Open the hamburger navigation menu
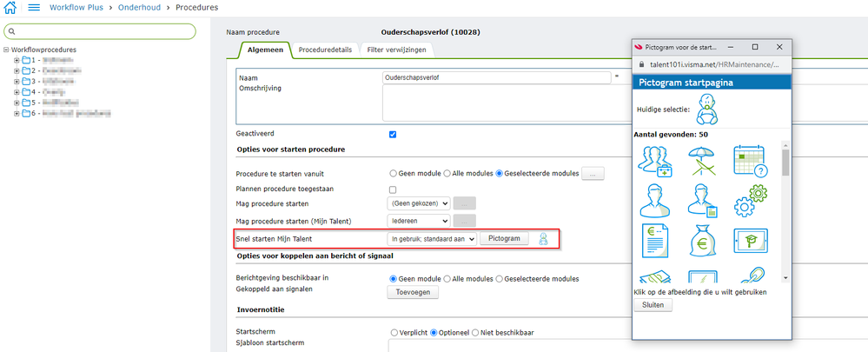This screenshot has height=352, width=868. coord(35,8)
